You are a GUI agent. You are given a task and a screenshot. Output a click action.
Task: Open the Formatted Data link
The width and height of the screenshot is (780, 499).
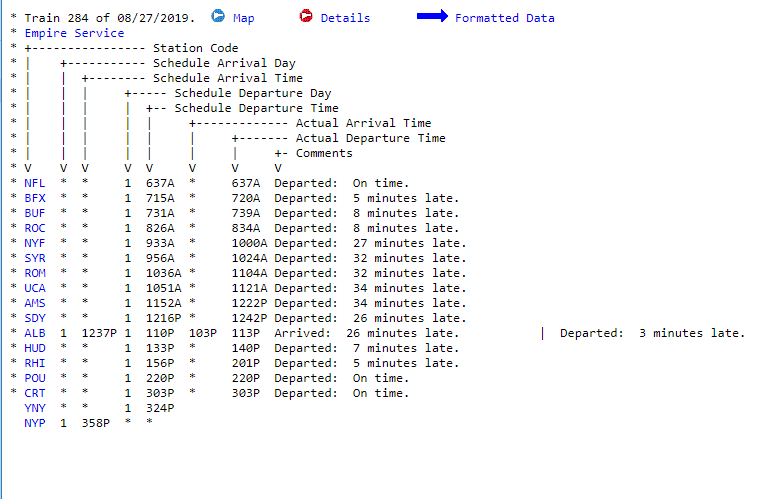coord(504,18)
